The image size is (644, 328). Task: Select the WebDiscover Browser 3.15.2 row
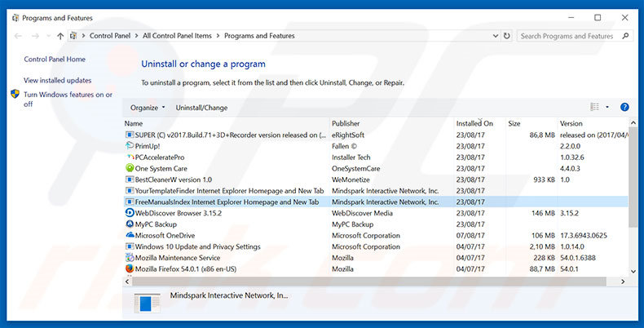click(375, 213)
